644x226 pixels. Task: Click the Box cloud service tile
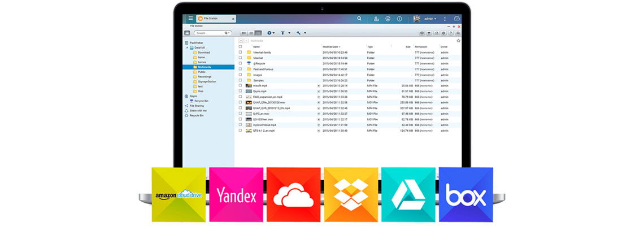point(465,195)
